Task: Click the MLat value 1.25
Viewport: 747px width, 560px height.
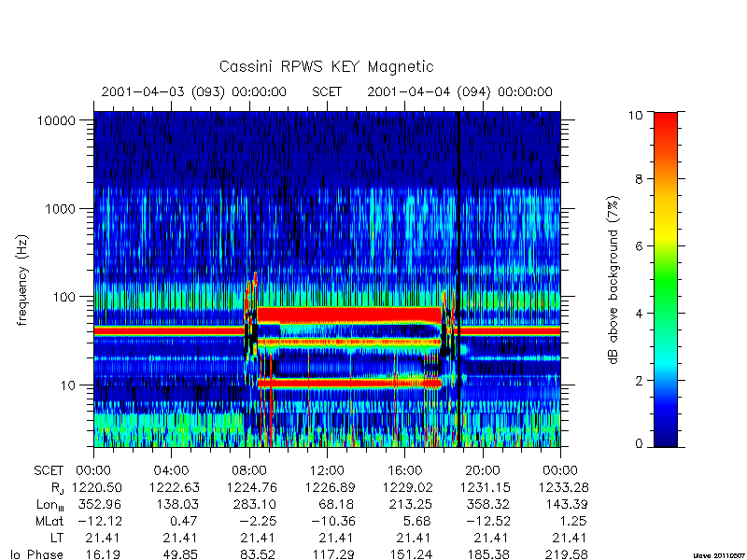Action: click(573, 522)
